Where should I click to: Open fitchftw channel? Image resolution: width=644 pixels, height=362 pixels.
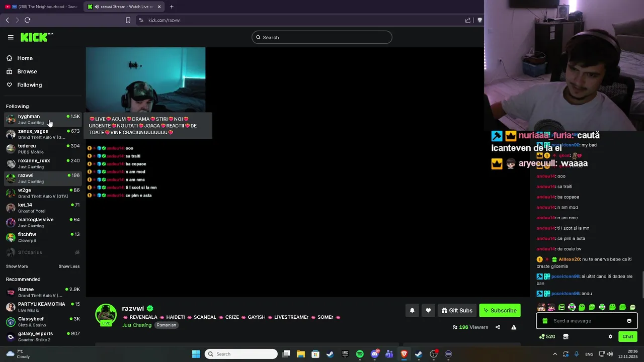[43, 237]
